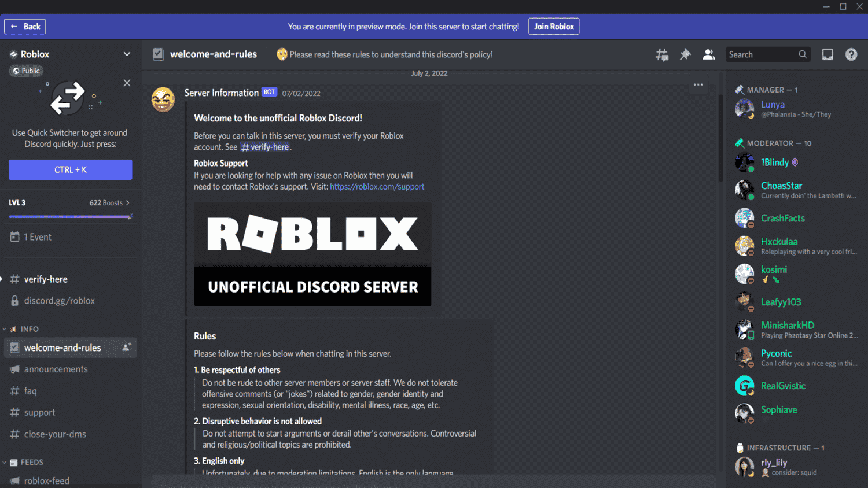Open the Threads icon in channel header
The width and height of the screenshot is (868, 488).
click(x=661, y=54)
